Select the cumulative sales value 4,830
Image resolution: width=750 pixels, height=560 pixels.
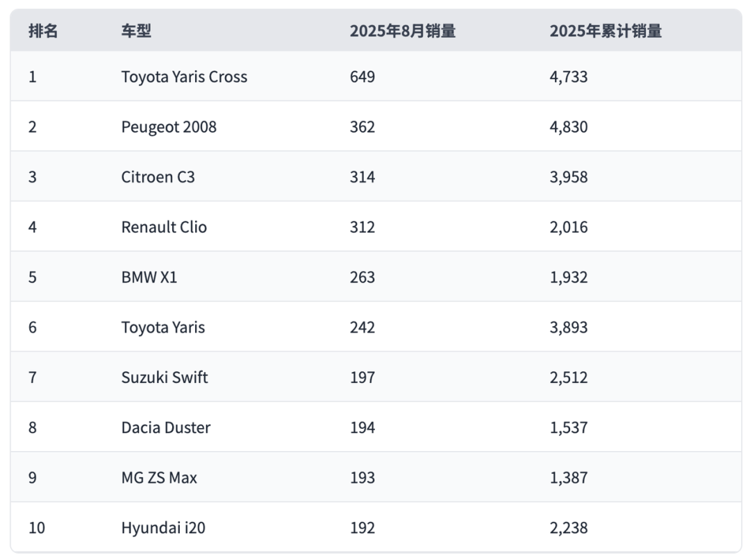[x=568, y=127]
